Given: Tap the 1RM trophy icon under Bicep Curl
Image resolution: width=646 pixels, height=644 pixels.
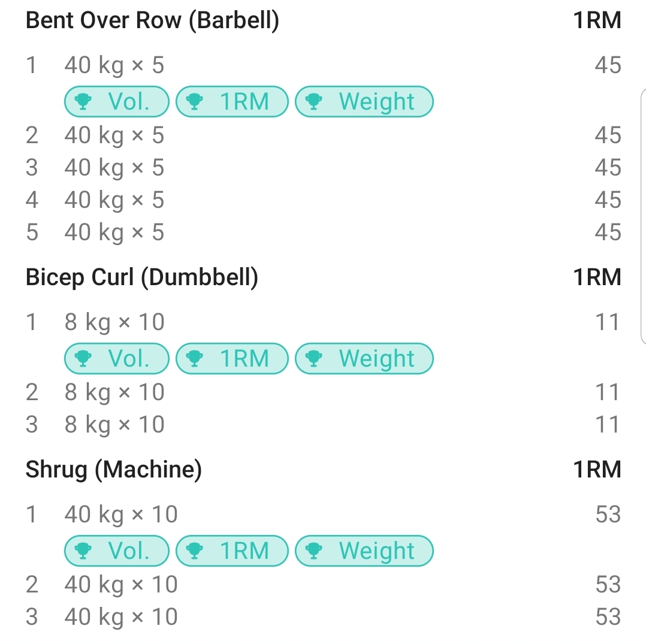Looking at the screenshot, I should point(195,359).
